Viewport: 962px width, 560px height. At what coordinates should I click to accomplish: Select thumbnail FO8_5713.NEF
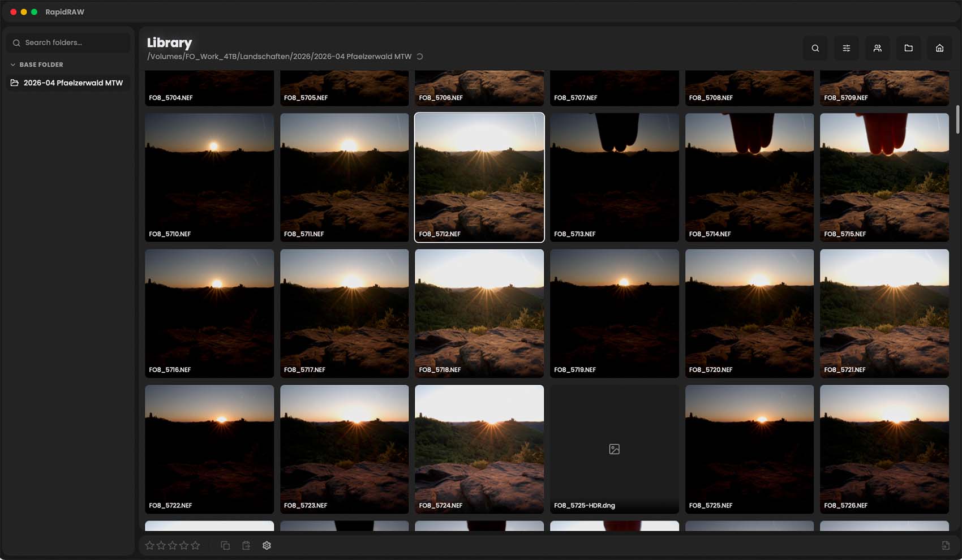(x=615, y=178)
